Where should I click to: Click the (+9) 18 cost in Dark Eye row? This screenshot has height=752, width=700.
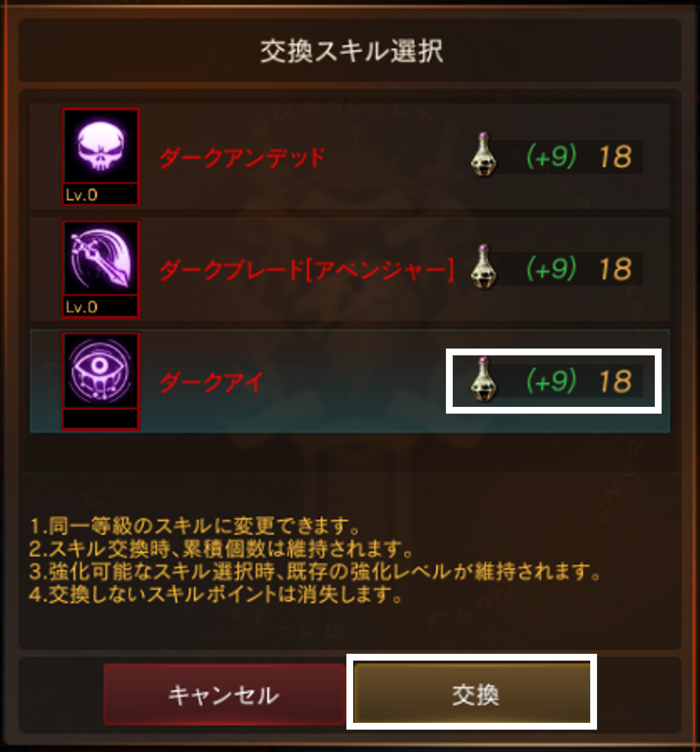point(579,381)
